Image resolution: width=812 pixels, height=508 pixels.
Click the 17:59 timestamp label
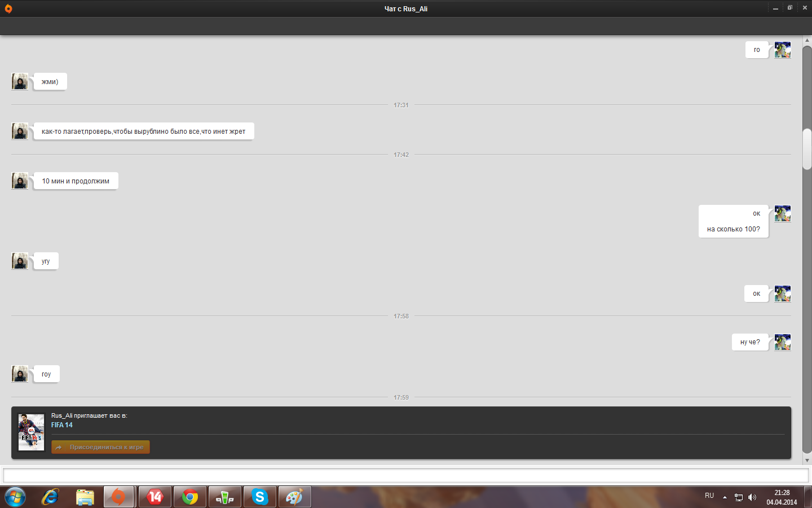coord(401,397)
